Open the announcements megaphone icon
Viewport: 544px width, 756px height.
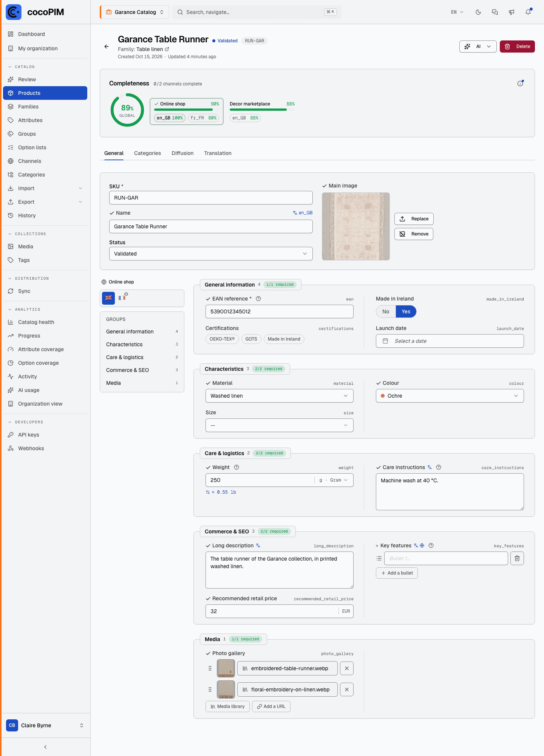tap(512, 12)
